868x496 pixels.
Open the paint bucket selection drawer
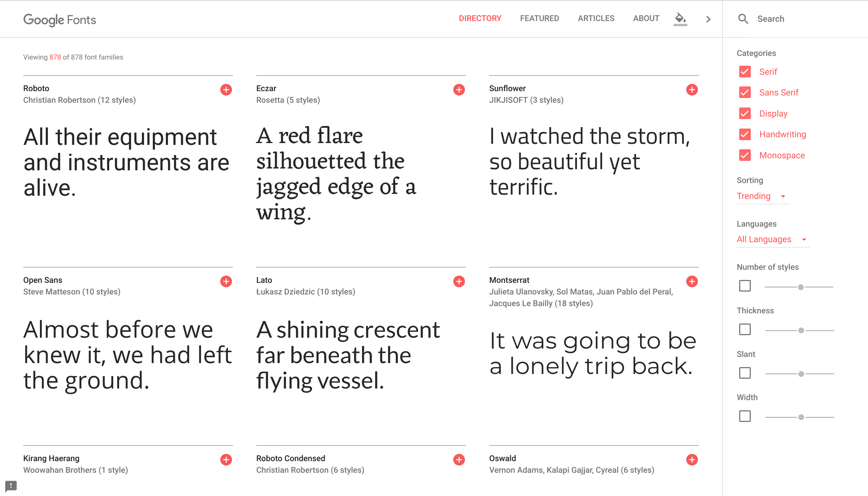pyautogui.click(x=680, y=19)
